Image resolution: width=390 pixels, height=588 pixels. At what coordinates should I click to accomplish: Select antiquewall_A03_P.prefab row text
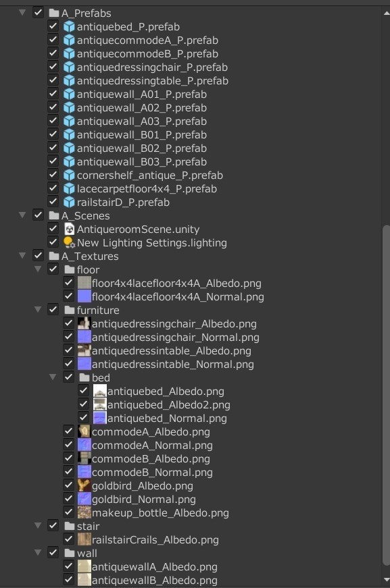141,121
